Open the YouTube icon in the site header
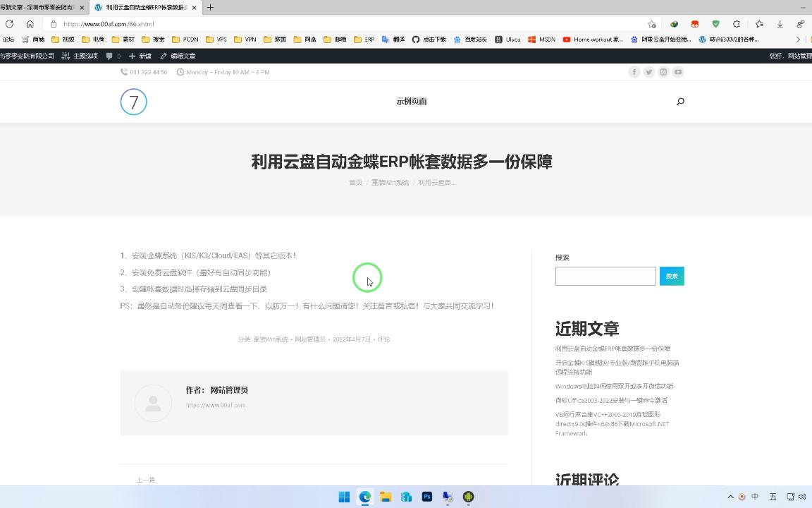This screenshot has width=812, height=508. 678,71
